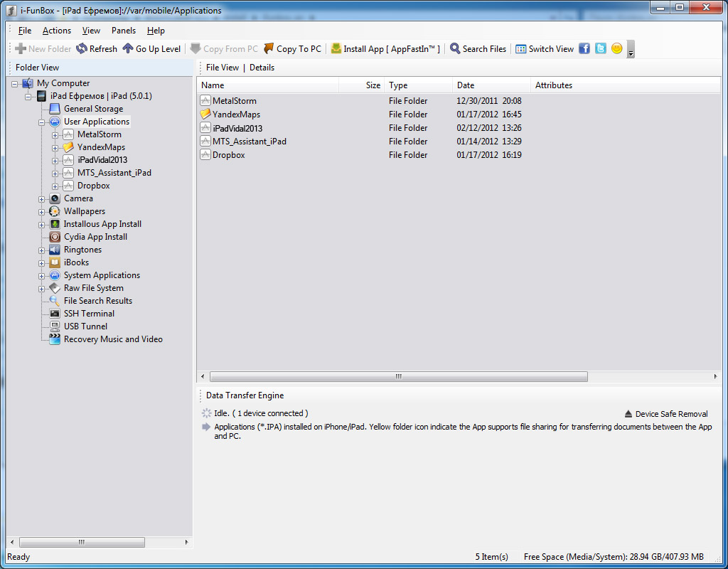Sort files by Name column
Image resolution: width=728 pixels, height=569 pixels.
coord(268,85)
